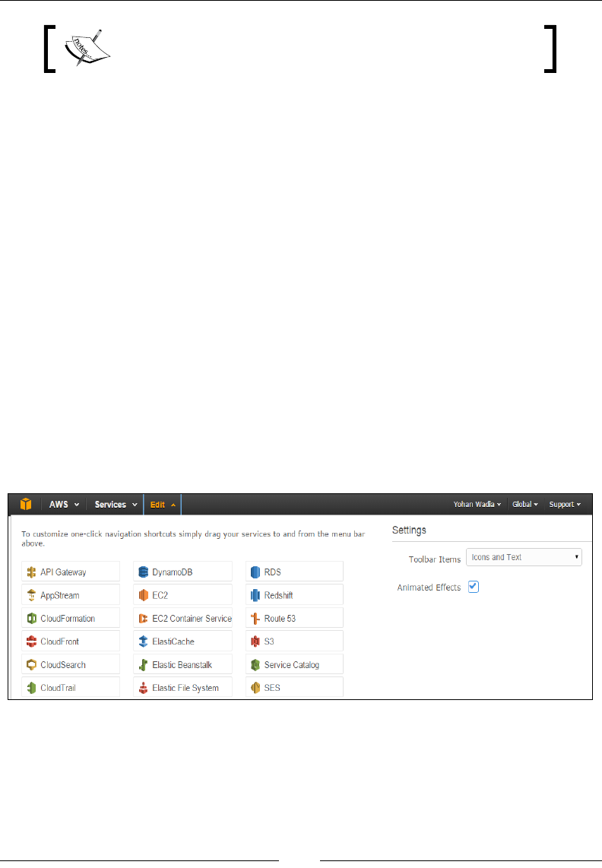Click the Route 53 service icon
Image resolution: width=602 pixels, height=868 pixels.
pos(255,619)
